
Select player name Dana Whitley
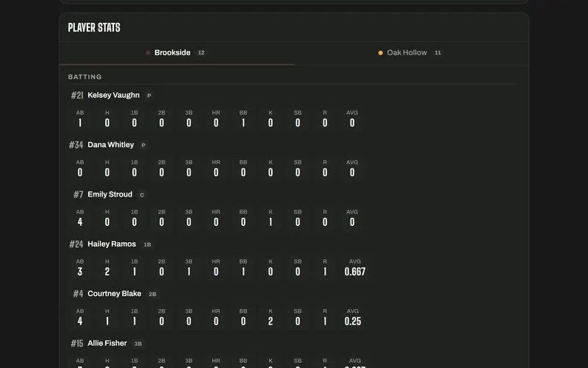pos(111,145)
